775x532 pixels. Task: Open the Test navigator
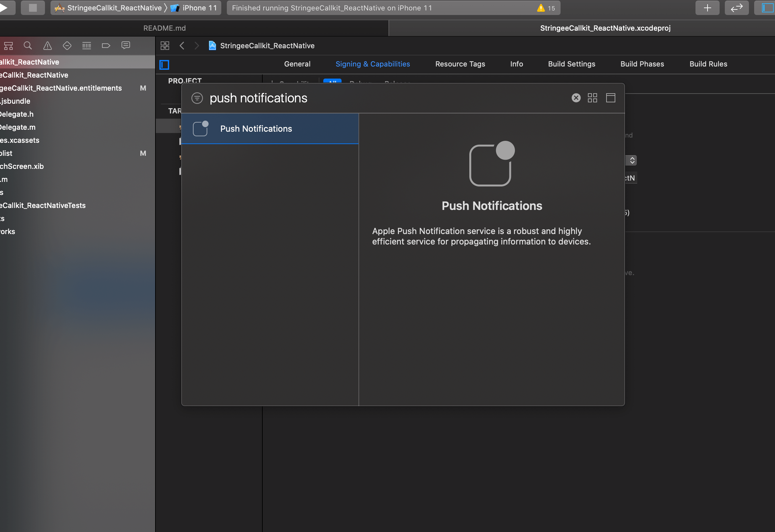[67, 46]
